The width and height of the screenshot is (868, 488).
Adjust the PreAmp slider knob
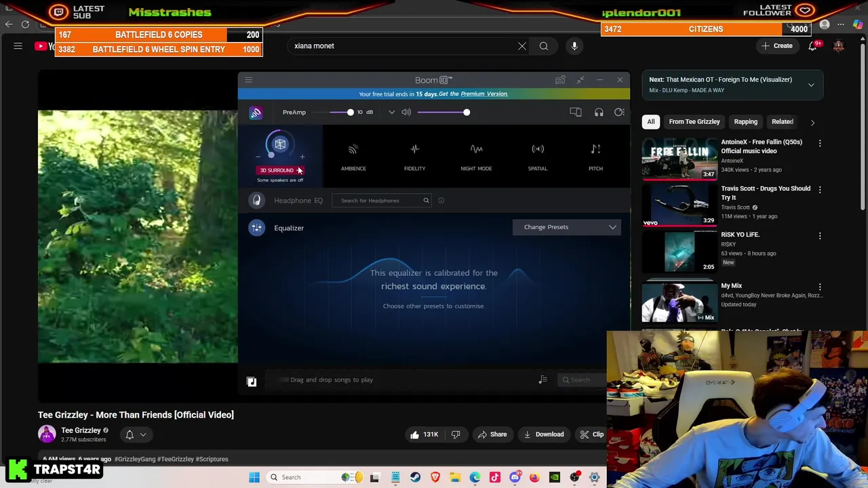click(x=350, y=113)
